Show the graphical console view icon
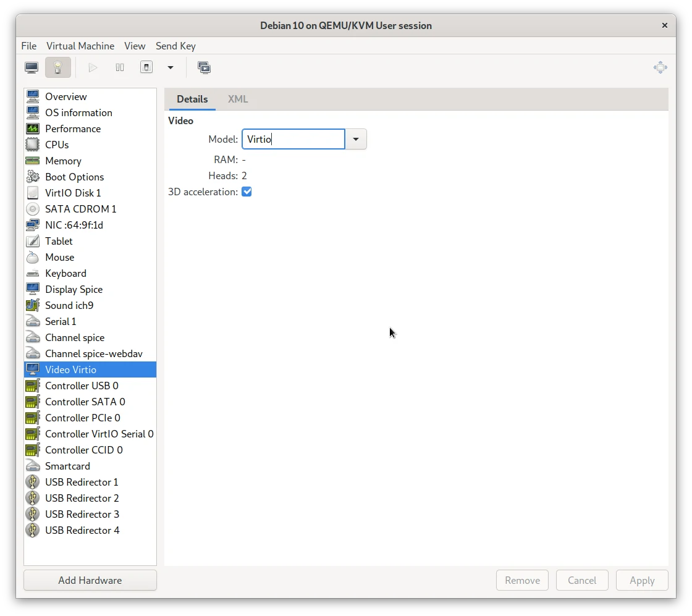692x616 pixels. (x=32, y=67)
